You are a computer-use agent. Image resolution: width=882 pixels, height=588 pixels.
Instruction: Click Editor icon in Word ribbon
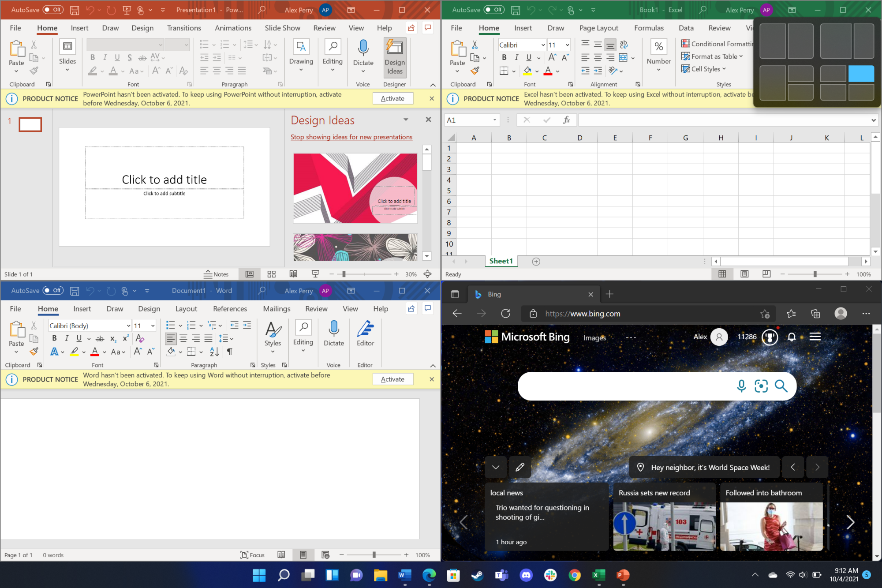pos(365,333)
